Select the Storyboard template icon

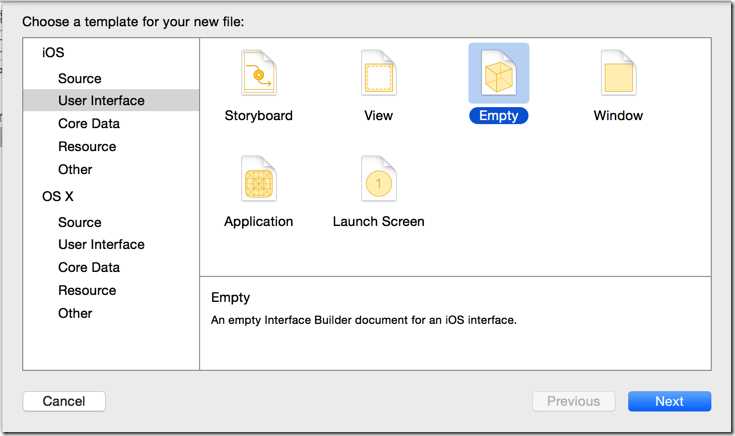tap(259, 73)
